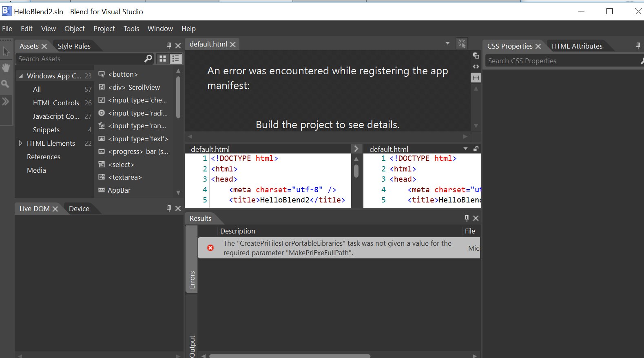Toggle the lock icon on right code pane
644x358 pixels.
point(476,149)
